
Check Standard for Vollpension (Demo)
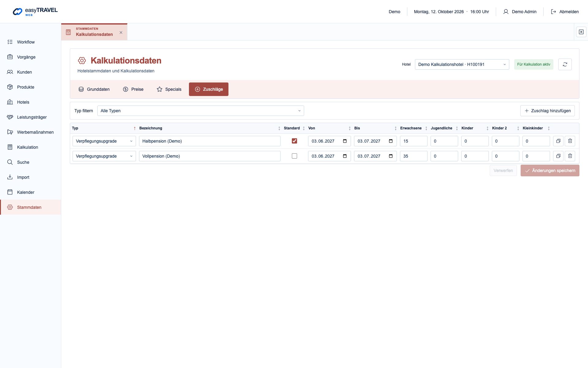pyautogui.click(x=294, y=156)
